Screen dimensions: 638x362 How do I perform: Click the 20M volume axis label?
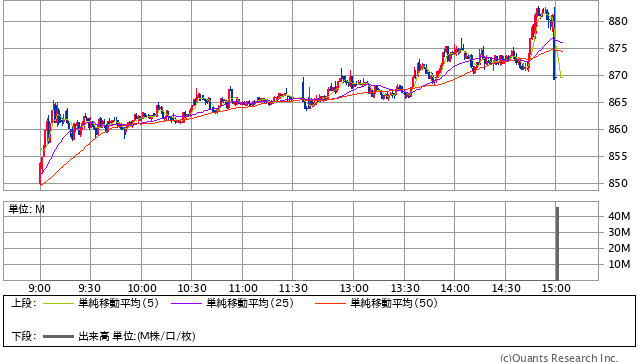tap(619, 248)
